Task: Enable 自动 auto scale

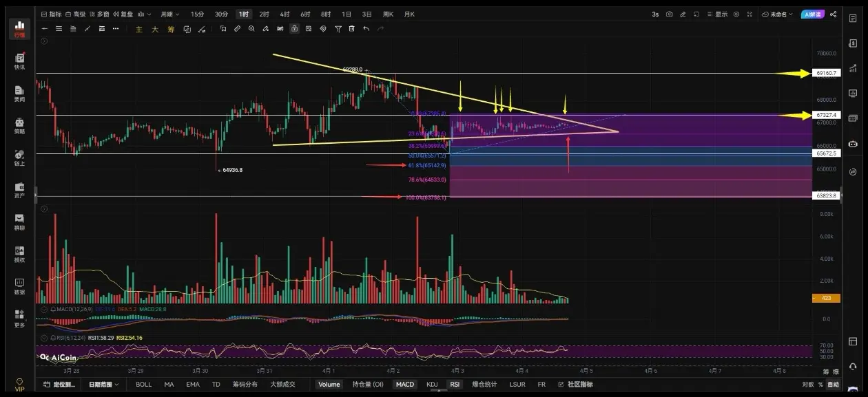Action: (x=833, y=384)
